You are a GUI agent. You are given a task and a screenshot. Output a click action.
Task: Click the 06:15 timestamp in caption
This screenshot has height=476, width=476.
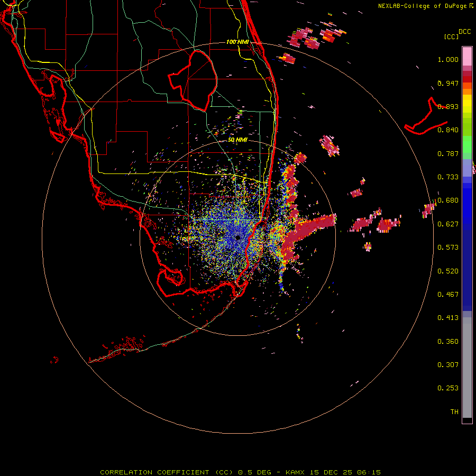[x=369, y=472]
